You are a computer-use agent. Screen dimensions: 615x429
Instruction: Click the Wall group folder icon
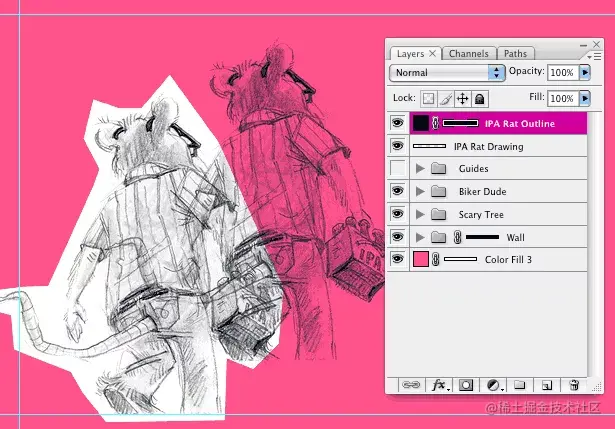(x=439, y=237)
